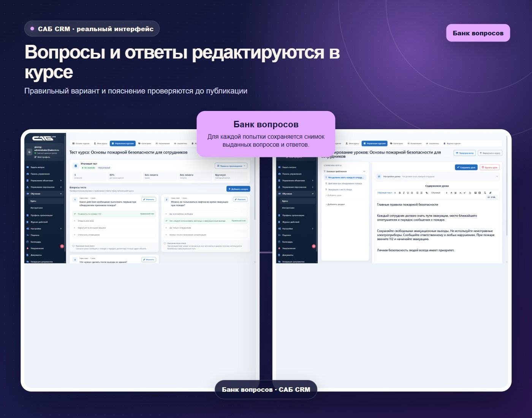Switch to the Мои курсы tab in the test screenshot
Screen dimensions: 532x418
click(101, 144)
